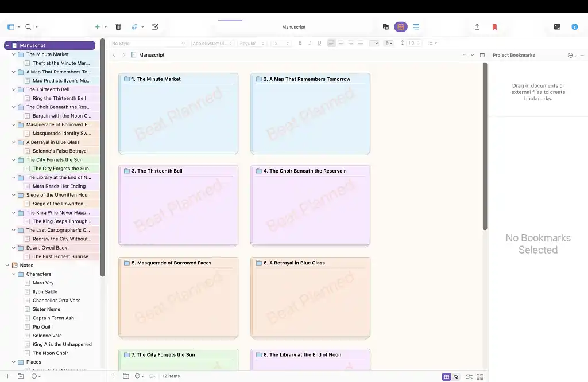Collapse the Places folder

coord(14,362)
